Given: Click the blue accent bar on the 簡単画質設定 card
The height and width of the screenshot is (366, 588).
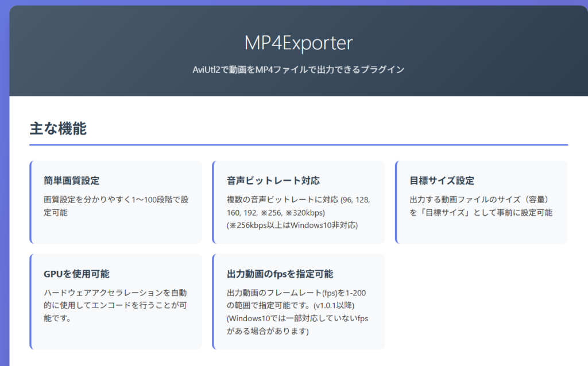Looking at the screenshot, I should [x=32, y=201].
